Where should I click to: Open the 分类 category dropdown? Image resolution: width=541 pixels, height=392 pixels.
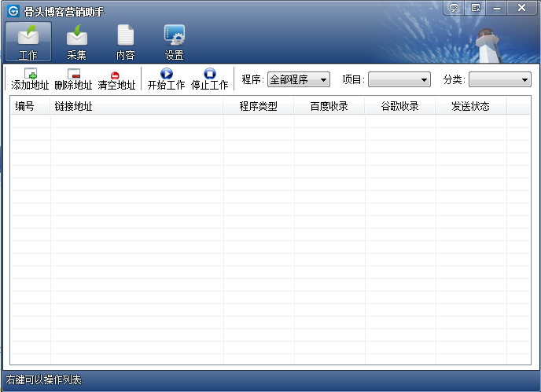pos(500,79)
